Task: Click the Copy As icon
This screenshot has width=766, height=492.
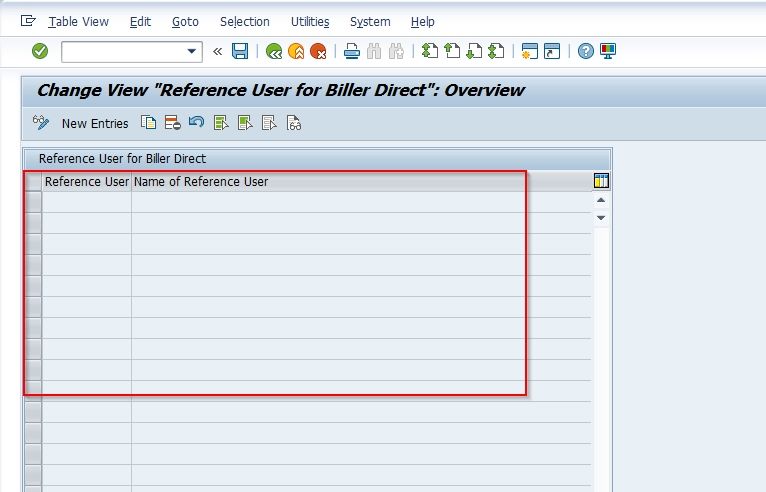Action: [x=149, y=122]
